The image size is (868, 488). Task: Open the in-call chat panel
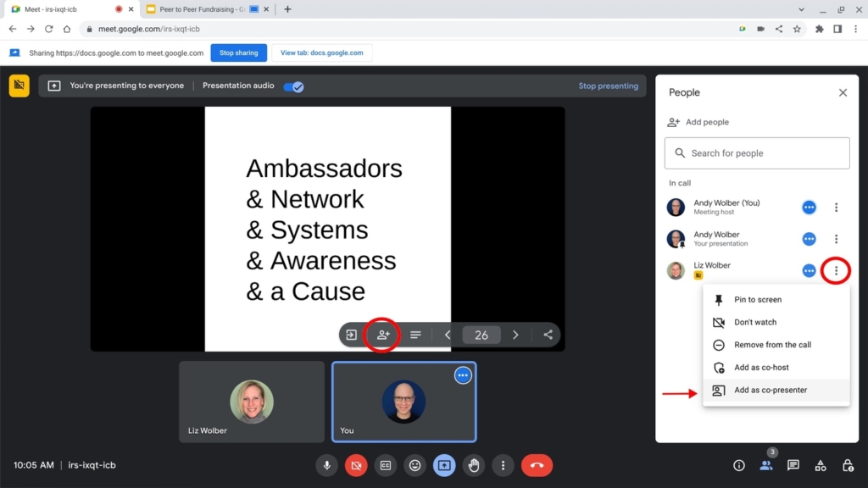point(793,465)
